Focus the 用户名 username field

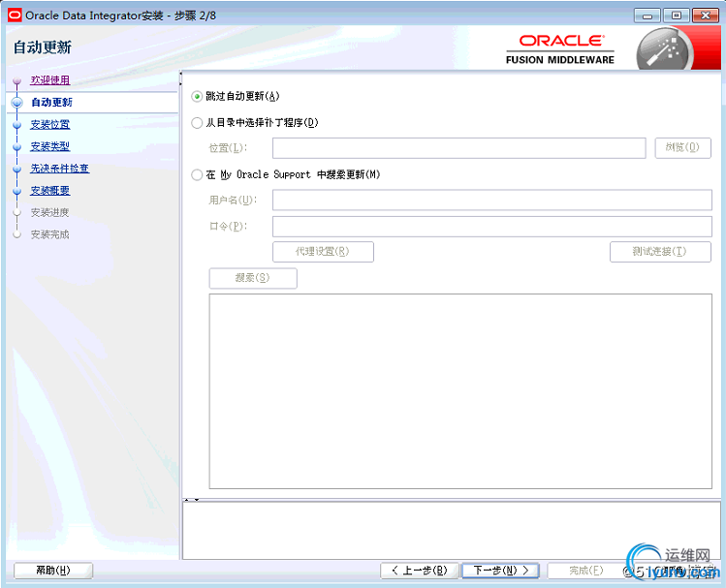[x=491, y=200]
